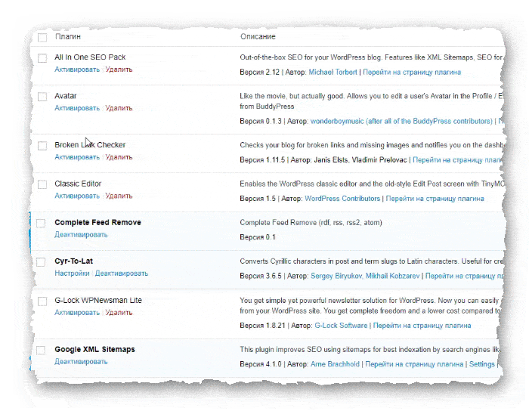This screenshot has height=411, width=532.
Task: Click the Версия 1.8.21 text
Action: [x=262, y=326]
